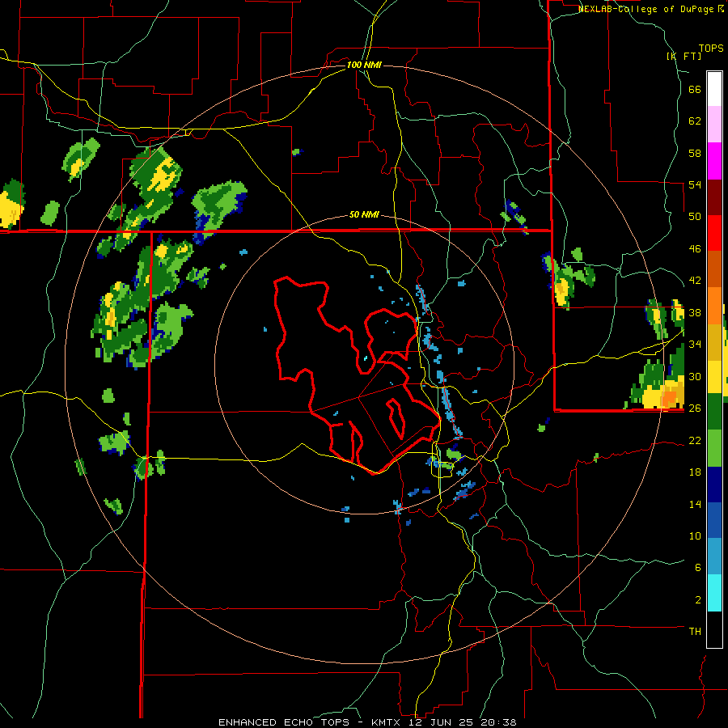Click the '2' legend value
The width and height of the screenshot is (728, 728).
698,599
